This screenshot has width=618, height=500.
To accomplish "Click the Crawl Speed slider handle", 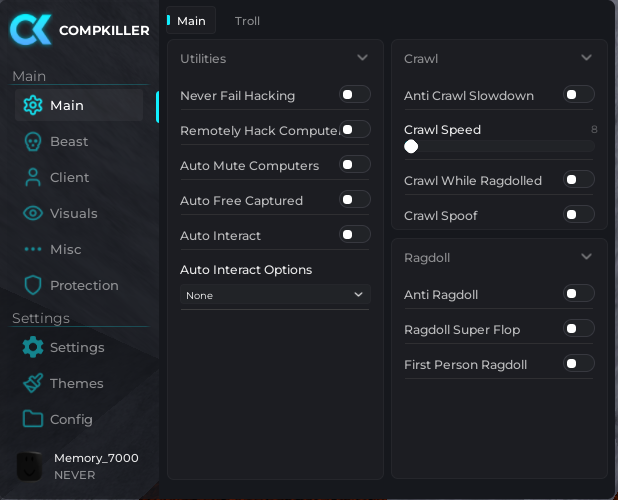I will point(411,147).
